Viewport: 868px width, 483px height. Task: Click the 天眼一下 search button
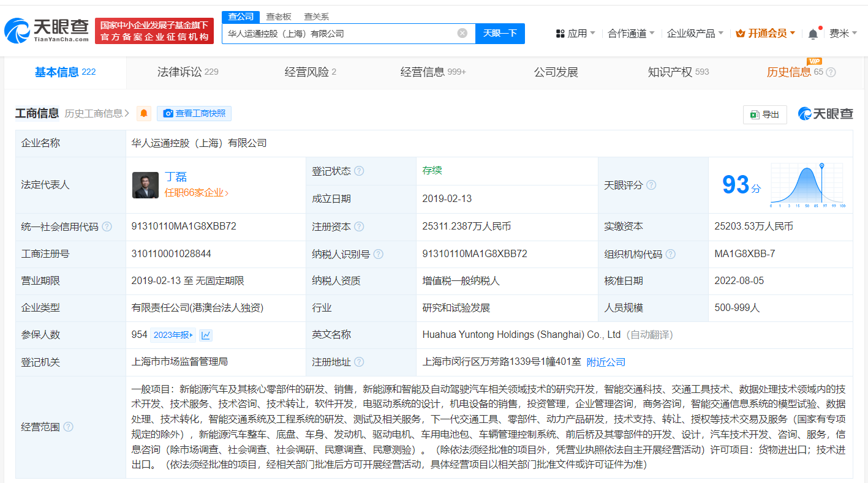(500, 33)
